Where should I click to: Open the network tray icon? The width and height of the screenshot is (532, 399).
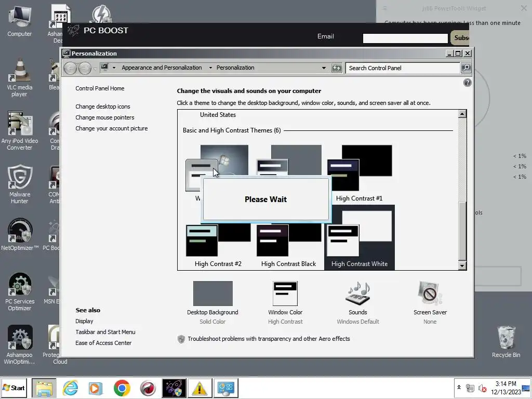click(470, 388)
